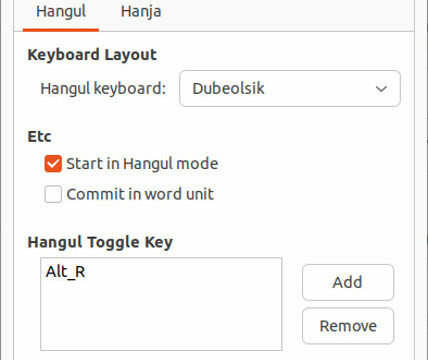Image resolution: width=428 pixels, height=360 pixels.
Task: Click the Commit in word unit label text
Action: 140,194
